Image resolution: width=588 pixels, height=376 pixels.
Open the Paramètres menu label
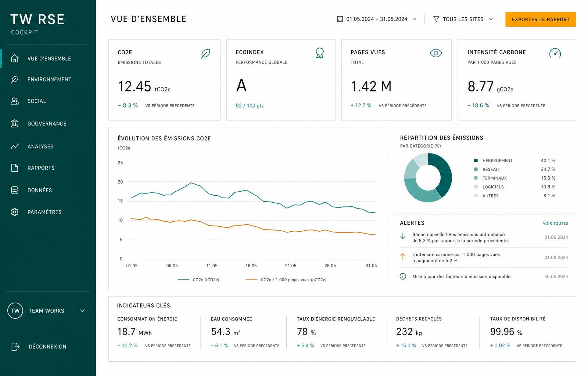coord(44,212)
